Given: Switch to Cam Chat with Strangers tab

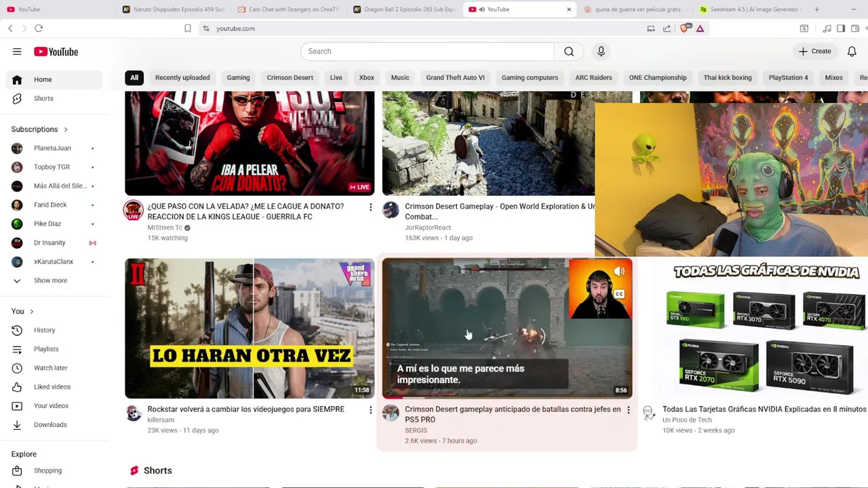Looking at the screenshot, I should (x=289, y=9).
